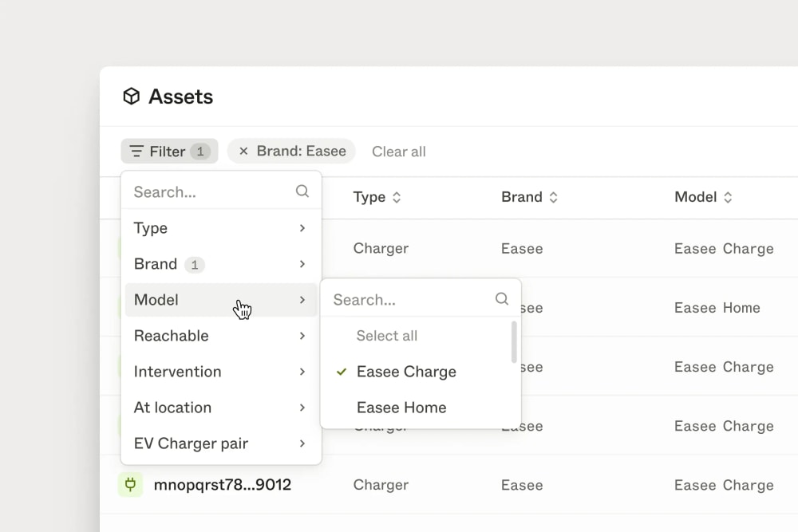The width and height of the screenshot is (798, 532).
Task: Focus the Model submenu Search field
Action: (x=421, y=300)
